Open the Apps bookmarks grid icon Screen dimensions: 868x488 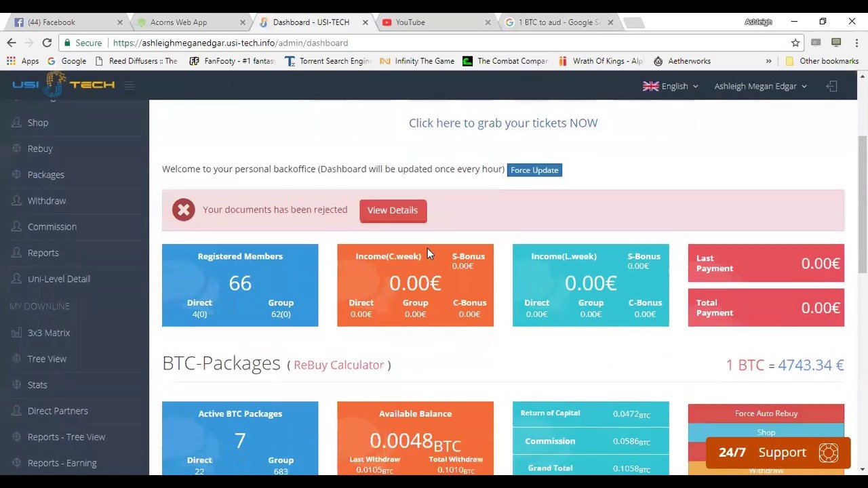11,61
